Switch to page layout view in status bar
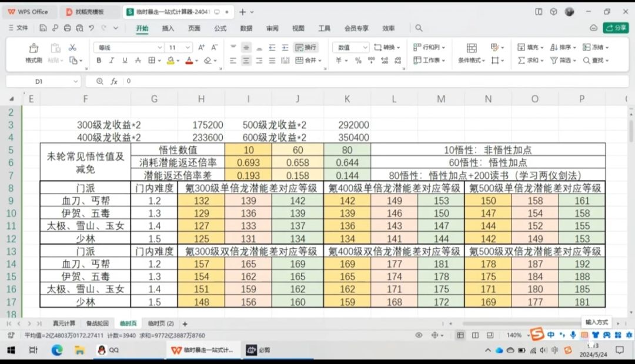Image resolution: width=635 pixels, height=364 pixels. click(x=476, y=335)
